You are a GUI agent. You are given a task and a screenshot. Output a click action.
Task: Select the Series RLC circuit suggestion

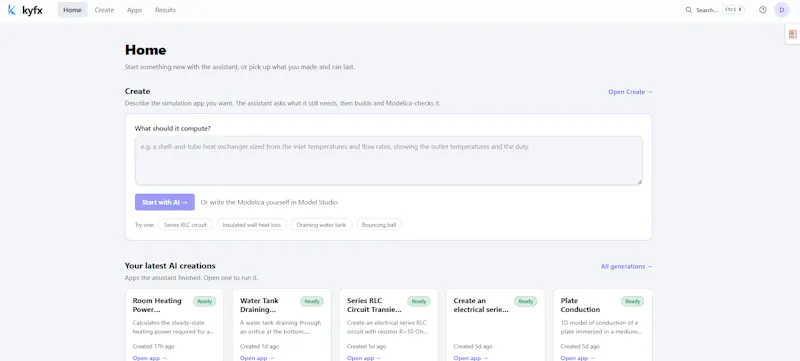point(185,224)
